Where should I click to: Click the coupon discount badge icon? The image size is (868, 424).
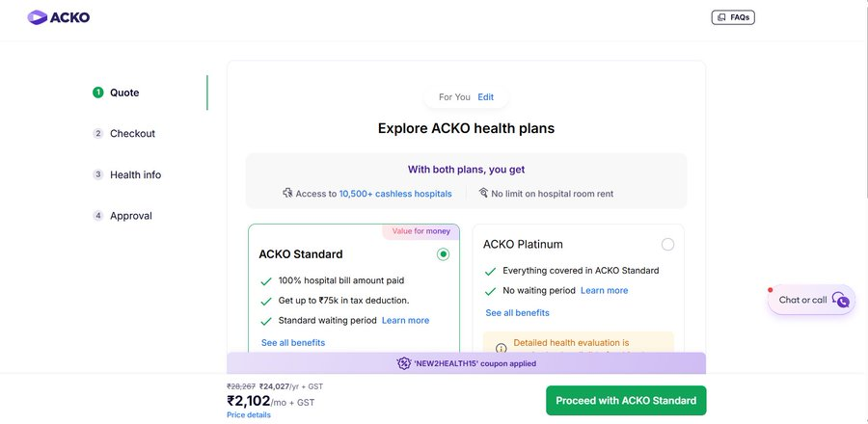(x=403, y=363)
